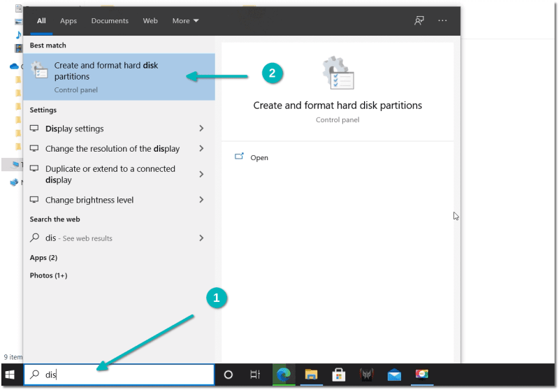The image size is (559, 392).
Task: Expand arrow beside Change brightness level
Action: pyautogui.click(x=201, y=200)
